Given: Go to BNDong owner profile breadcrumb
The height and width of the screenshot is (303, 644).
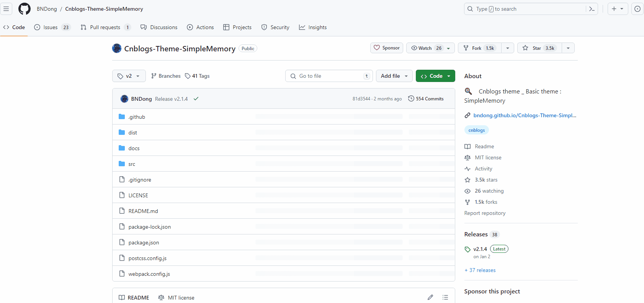Looking at the screenshot, I should tap(47, 9).
